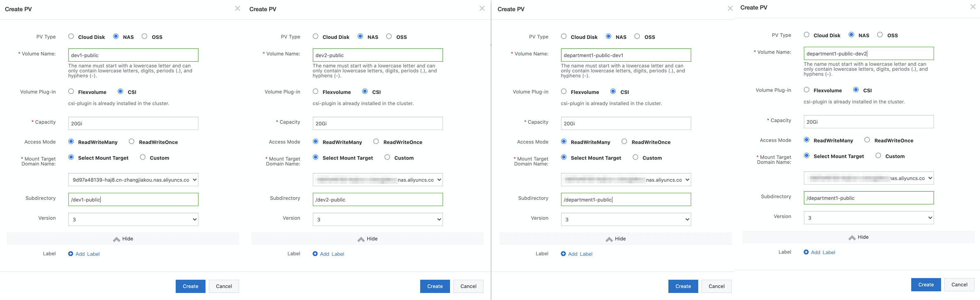Collapse options with Hide in dev2-public dialog
Image resolution: width=980 pixels, height=300 pixels.
tap(368, 239)
